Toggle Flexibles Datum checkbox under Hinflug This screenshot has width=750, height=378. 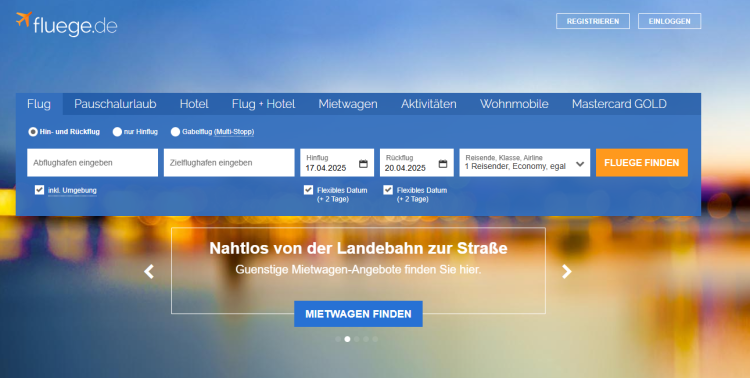(309, 190)
